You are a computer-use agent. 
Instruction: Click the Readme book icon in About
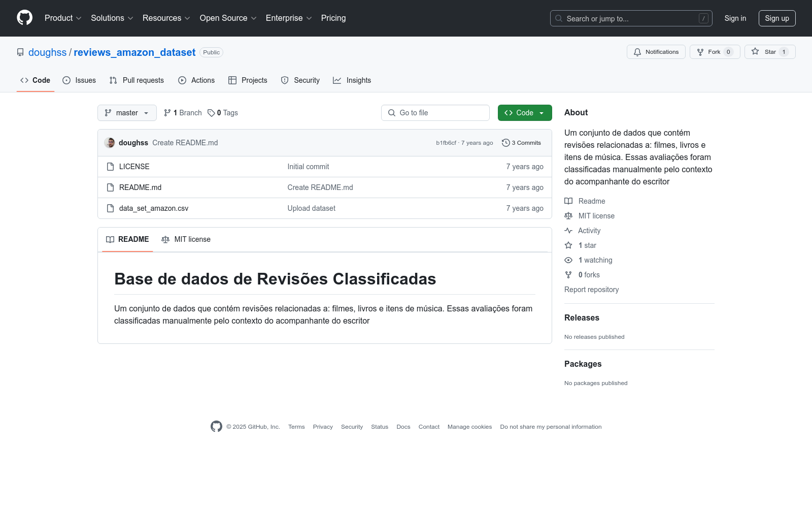568,201
